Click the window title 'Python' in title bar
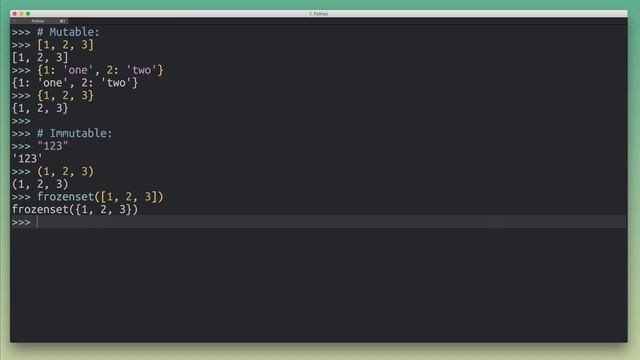Image resolution: width=640 pixels, height=360 pixels. click(x=319, y=13)
